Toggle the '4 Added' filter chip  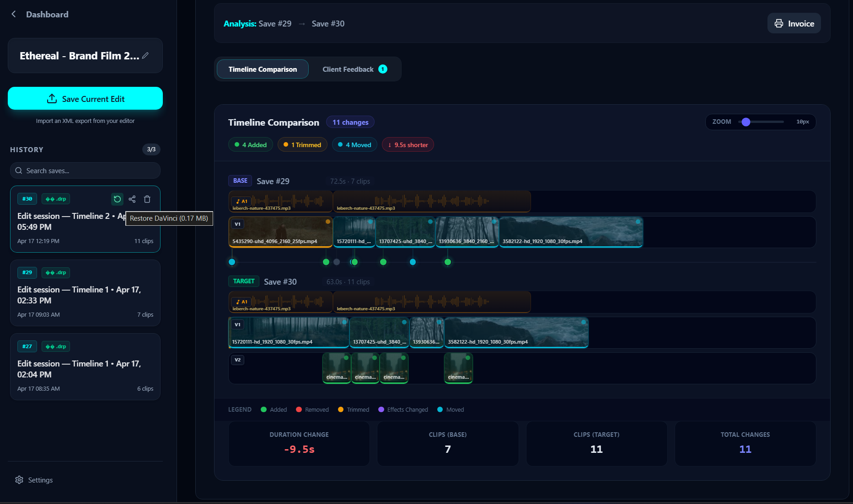tap(250, 144)
